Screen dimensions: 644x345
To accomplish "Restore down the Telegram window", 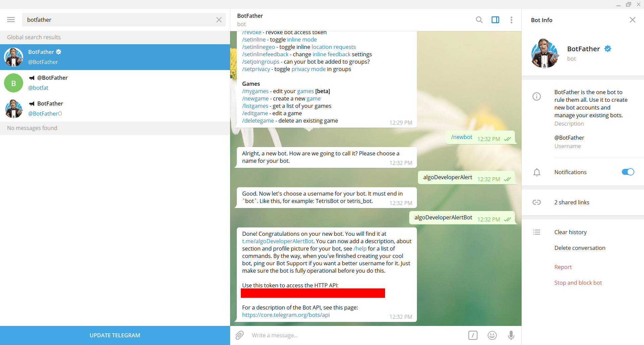I will coord(629,4).
